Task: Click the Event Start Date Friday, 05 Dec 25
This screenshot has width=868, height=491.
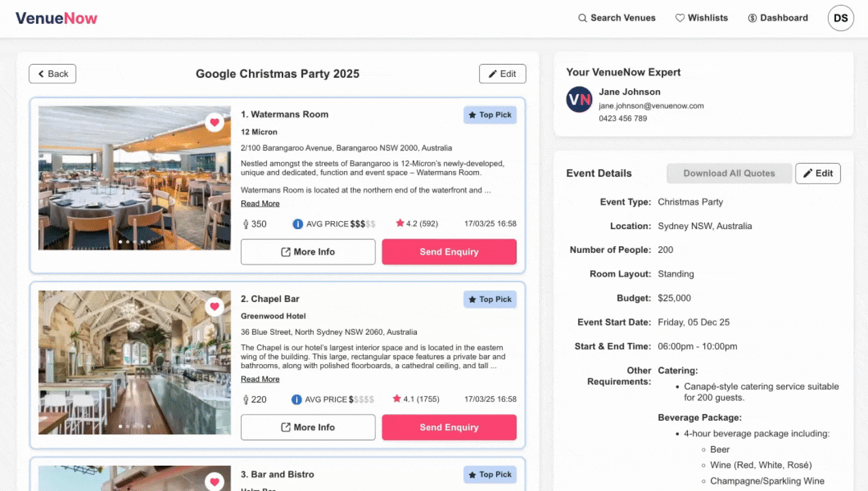Action: click(x=693, y=322)
